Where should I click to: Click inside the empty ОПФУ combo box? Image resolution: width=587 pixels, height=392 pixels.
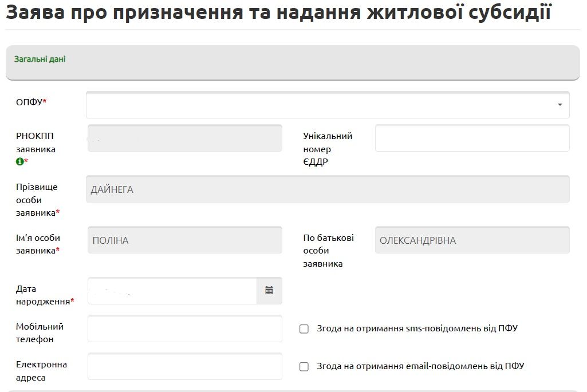click(x=321, y=105)
